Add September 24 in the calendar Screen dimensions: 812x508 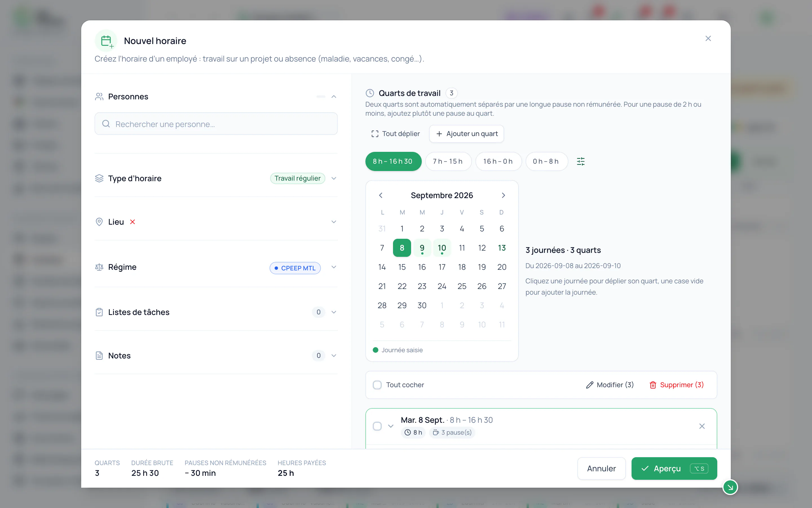[442, 286]
